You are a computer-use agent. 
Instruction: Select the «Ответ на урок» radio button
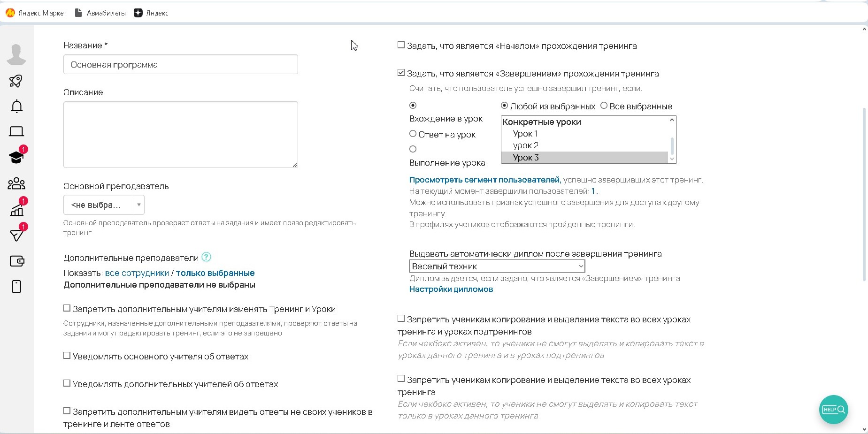tap(413, 134)
